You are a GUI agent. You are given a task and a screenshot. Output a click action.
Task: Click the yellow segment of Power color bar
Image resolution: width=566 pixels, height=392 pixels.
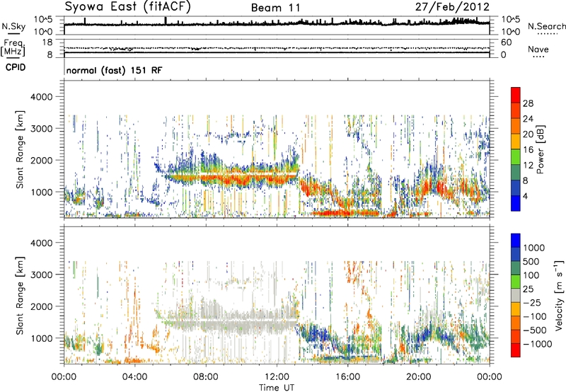coord(516,142)
